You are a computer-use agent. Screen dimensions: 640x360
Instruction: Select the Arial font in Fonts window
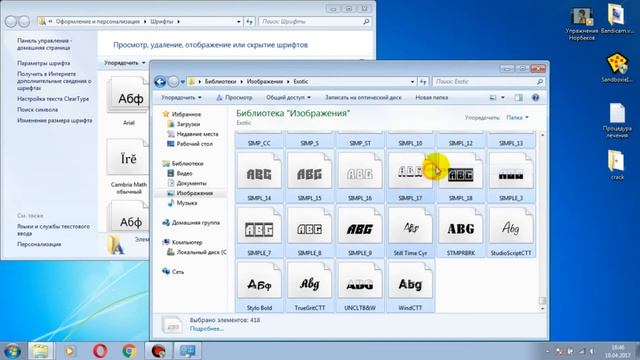tap(129, 102)
